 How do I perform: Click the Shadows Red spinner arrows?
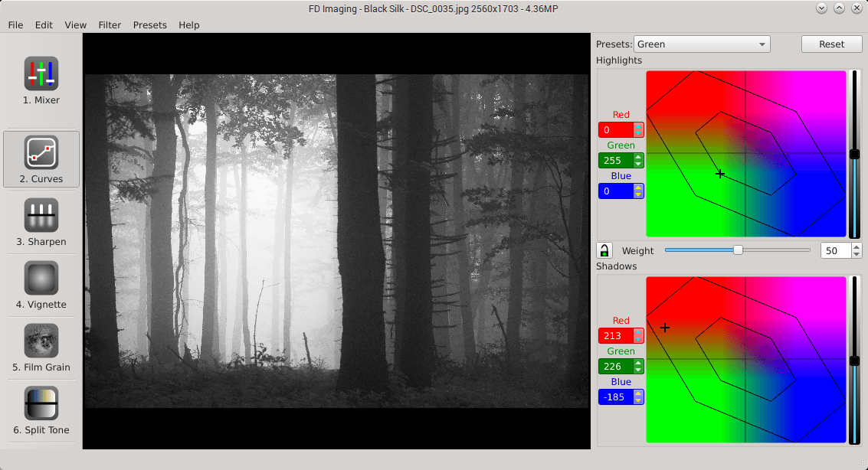click(x=638, y=335)
